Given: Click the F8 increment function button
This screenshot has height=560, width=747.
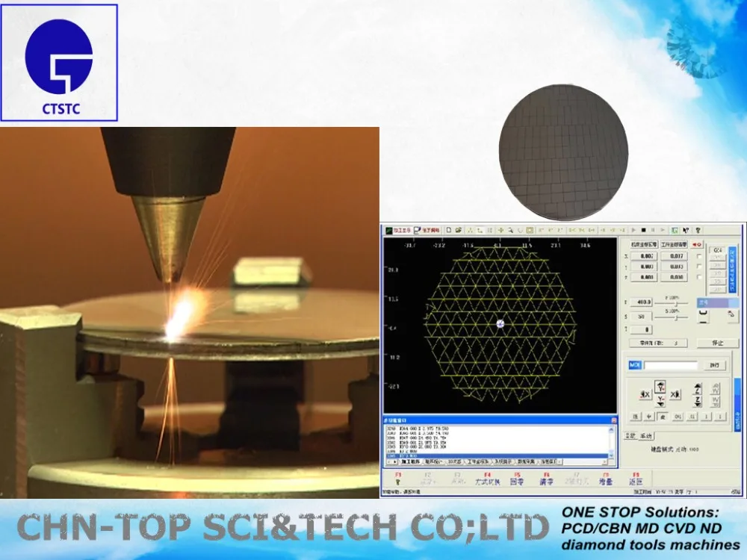Looking at the screenshot, I should [606, 479].
